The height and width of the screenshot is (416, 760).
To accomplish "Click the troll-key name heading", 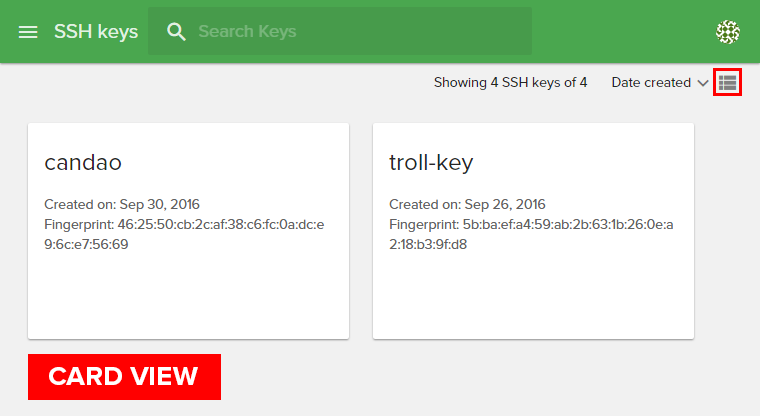I will click(431, 163).
